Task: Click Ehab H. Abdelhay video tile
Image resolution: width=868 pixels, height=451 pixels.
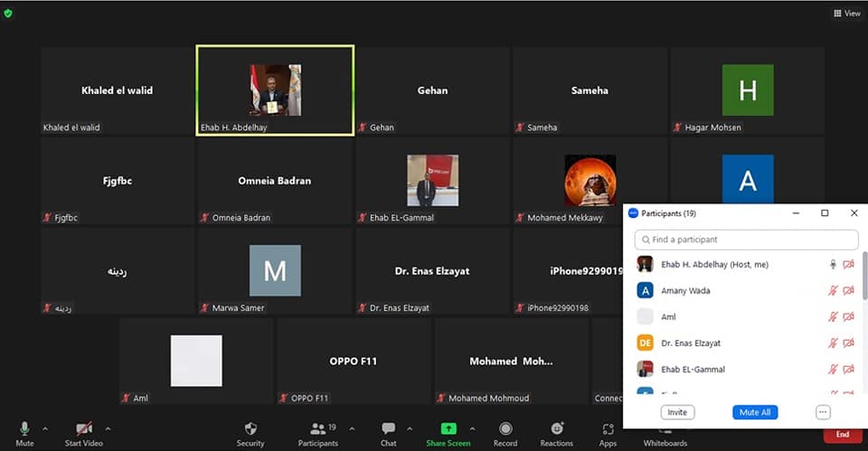Action: pyautogui.click(x=275, y=90)
